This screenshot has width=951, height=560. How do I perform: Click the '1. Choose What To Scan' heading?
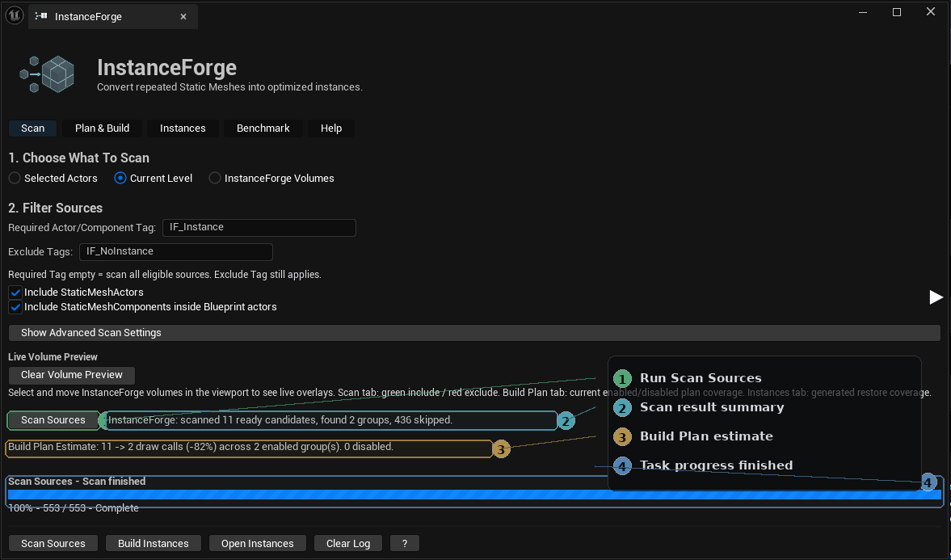click(79, 158)
